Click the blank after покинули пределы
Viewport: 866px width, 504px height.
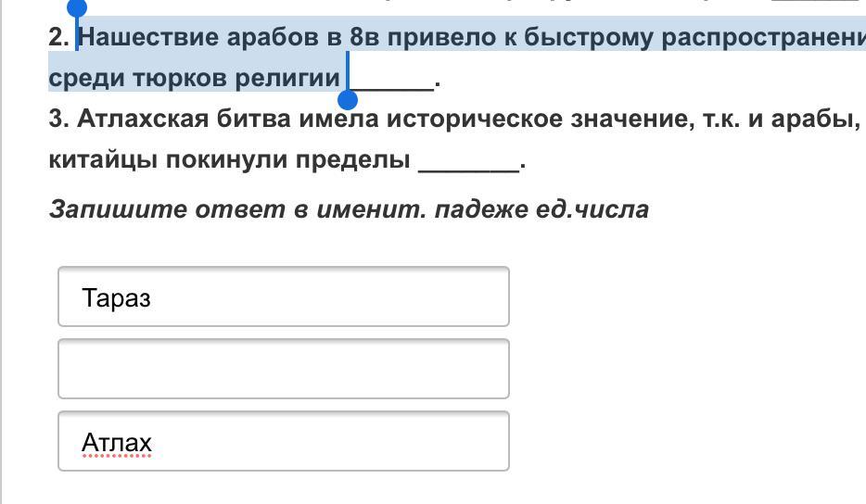(468, 160)
